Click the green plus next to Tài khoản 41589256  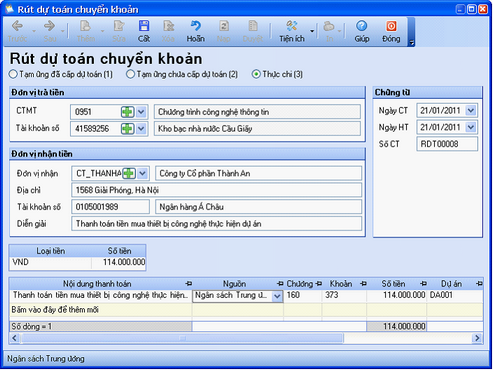127,129
